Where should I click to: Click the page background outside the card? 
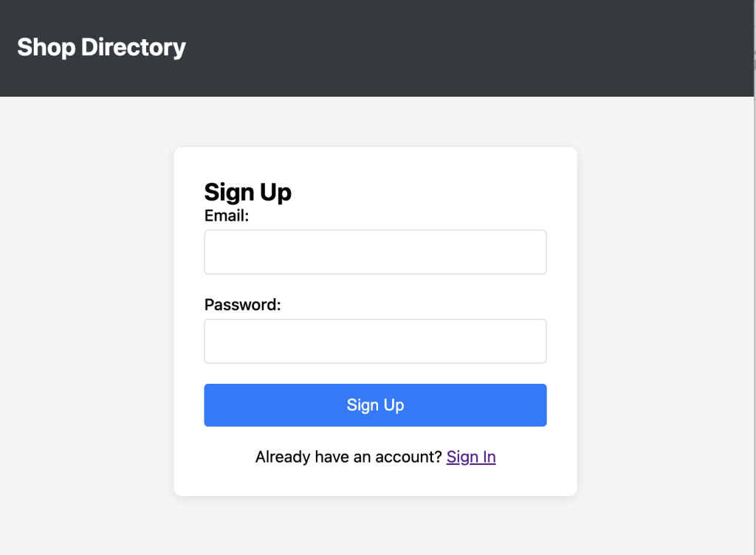point(89,295)
